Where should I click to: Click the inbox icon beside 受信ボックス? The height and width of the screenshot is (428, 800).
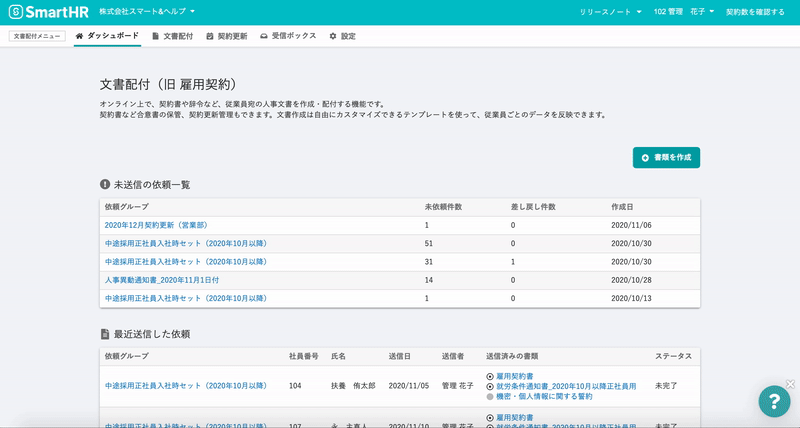(x=264, y=36)
